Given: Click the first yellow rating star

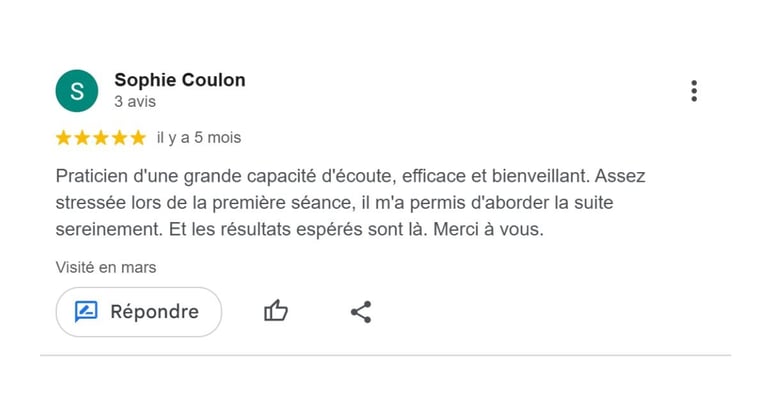Looking at the screenshot, I should click(63, 138).
